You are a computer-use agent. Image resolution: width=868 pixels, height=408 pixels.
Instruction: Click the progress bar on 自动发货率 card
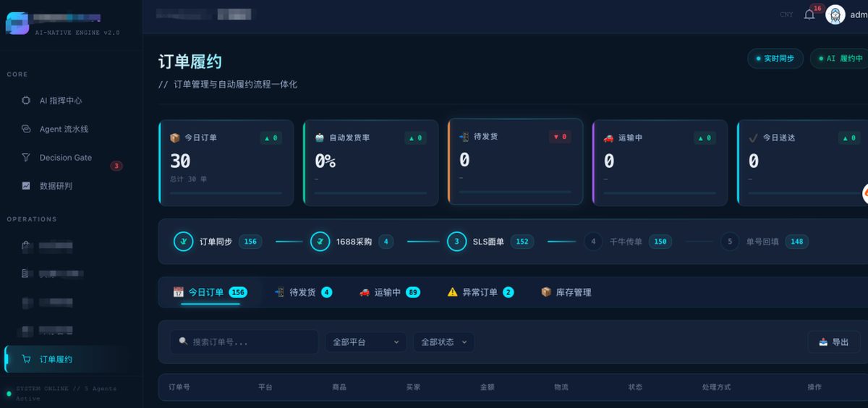(x=370, y=193)
